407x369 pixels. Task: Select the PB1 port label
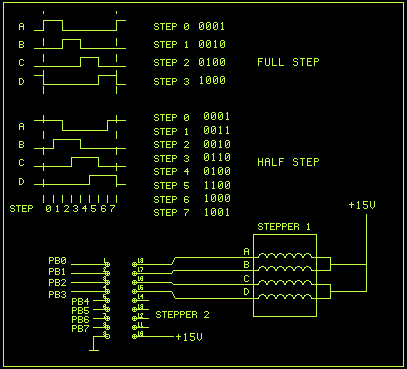[x=57, y=271]
